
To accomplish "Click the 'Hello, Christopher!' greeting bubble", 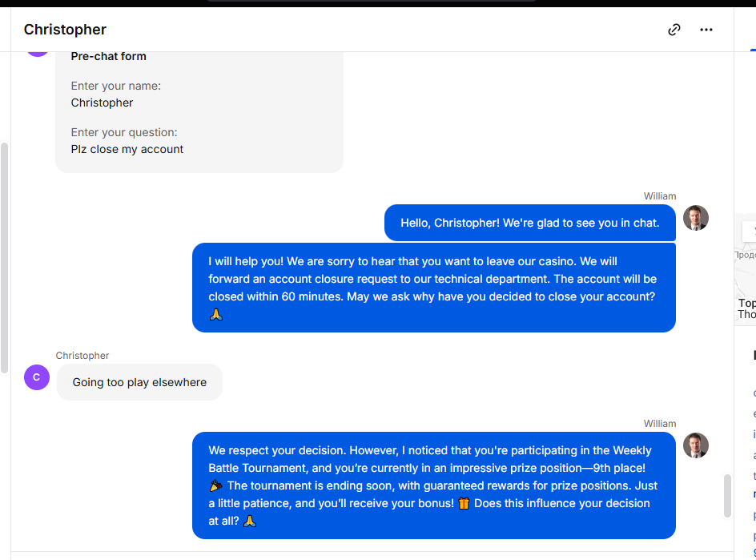I will pyautogui.click(x=530, y=223).
